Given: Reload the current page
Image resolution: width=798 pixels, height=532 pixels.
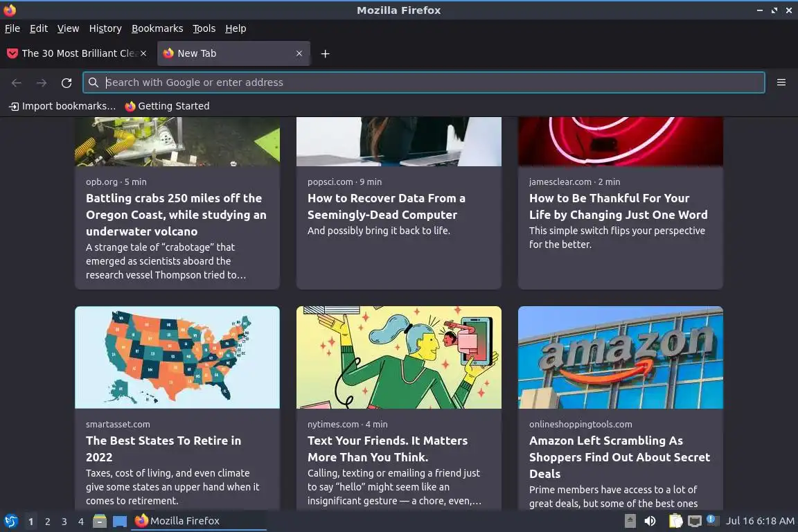Looking at the screenshot, I should pos(66,82).
